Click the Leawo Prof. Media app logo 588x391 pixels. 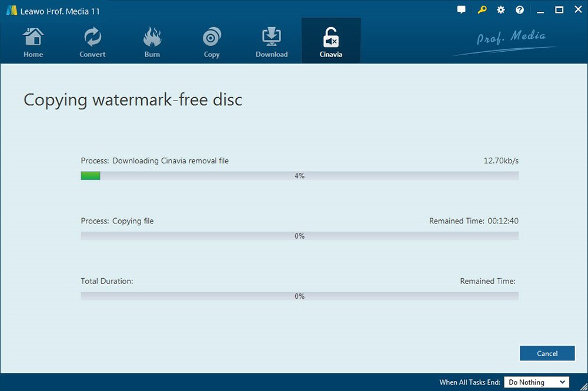[12, 11]
